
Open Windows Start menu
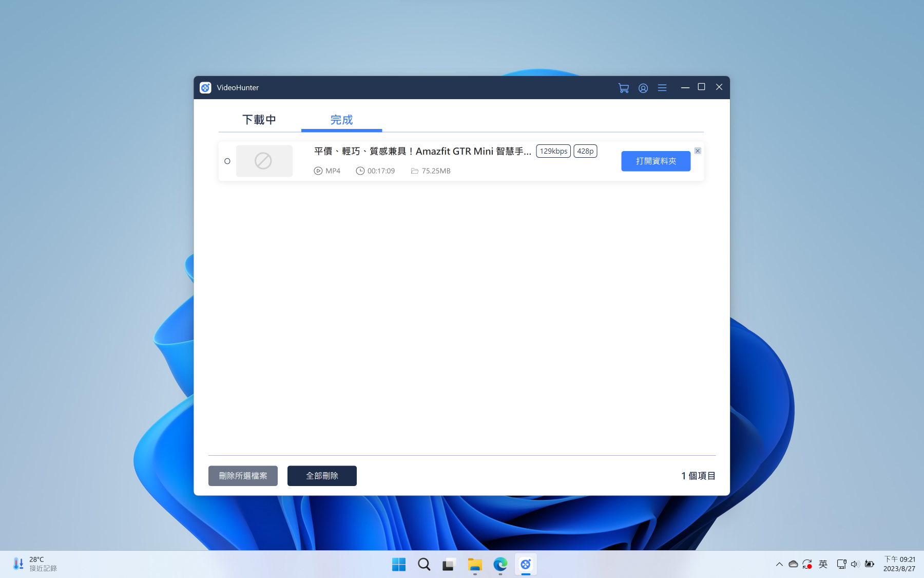click(x=398, y=565)
